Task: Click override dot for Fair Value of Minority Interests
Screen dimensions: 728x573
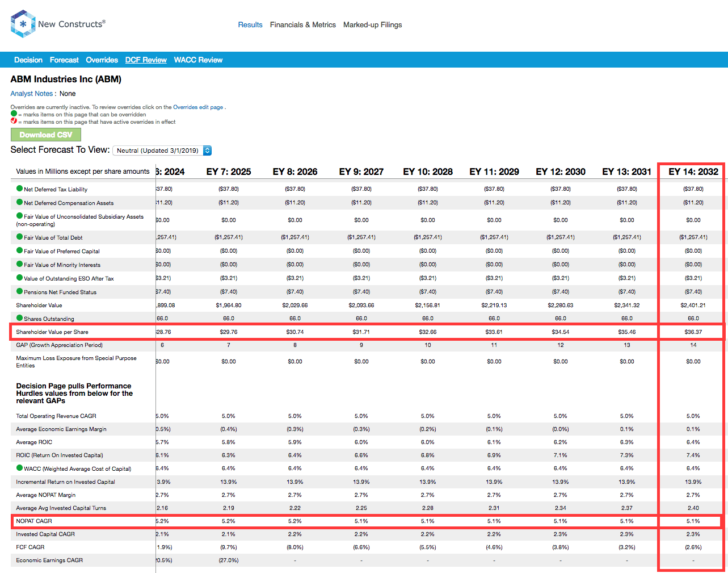Action: [x=19, y=264]
